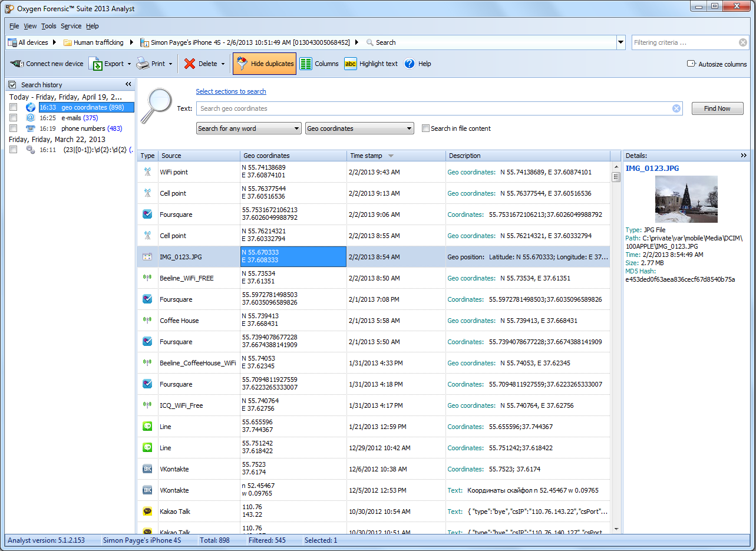The width and height of the screenshot is (756, 551).
Task: Clear the Filtering criteria box
Action: [743, 42]
